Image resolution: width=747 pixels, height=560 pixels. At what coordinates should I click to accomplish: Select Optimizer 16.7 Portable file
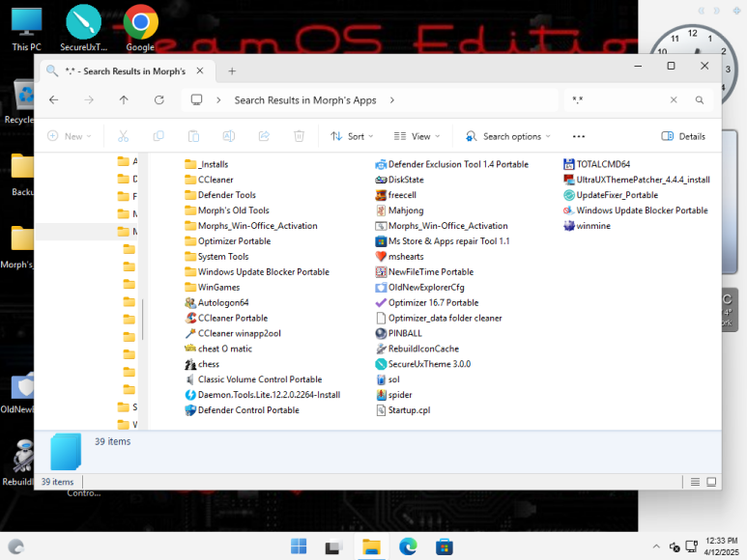click(427, 302)
